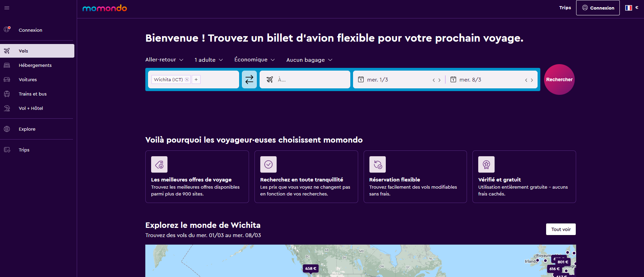Click Réservation flexible card title
The width and height of the screenshot is (644, 277).
click(x=395, y=180)
